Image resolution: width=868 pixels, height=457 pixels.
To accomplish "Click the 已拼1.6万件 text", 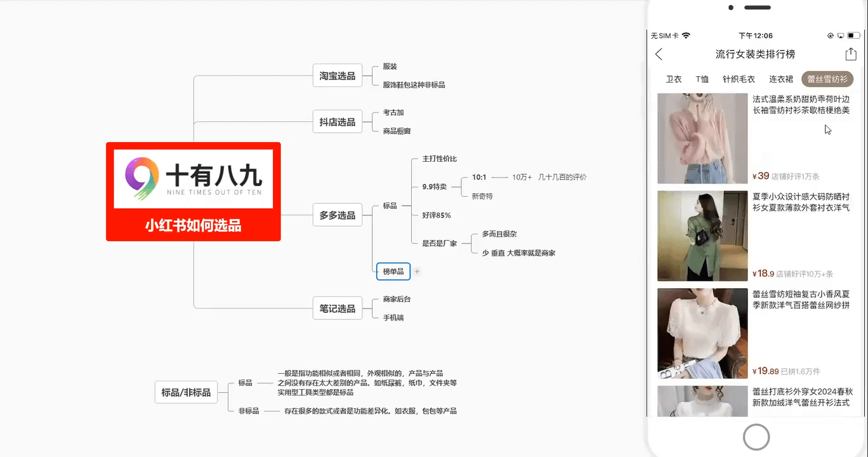I will [x=800, y=371].
